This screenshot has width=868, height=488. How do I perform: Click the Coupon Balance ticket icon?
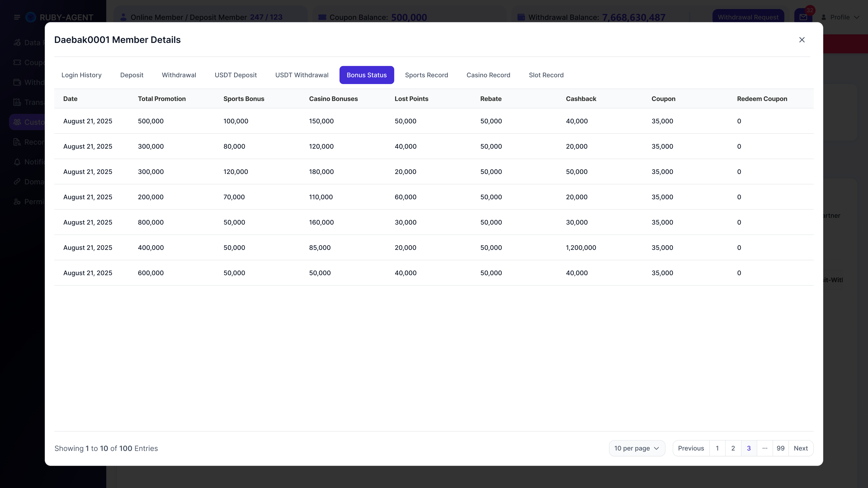[x=322, y=17]
